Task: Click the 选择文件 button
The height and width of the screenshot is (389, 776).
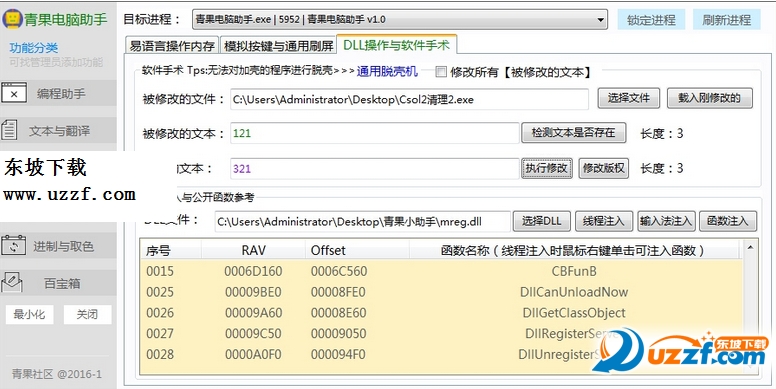Action: (629, 98)
